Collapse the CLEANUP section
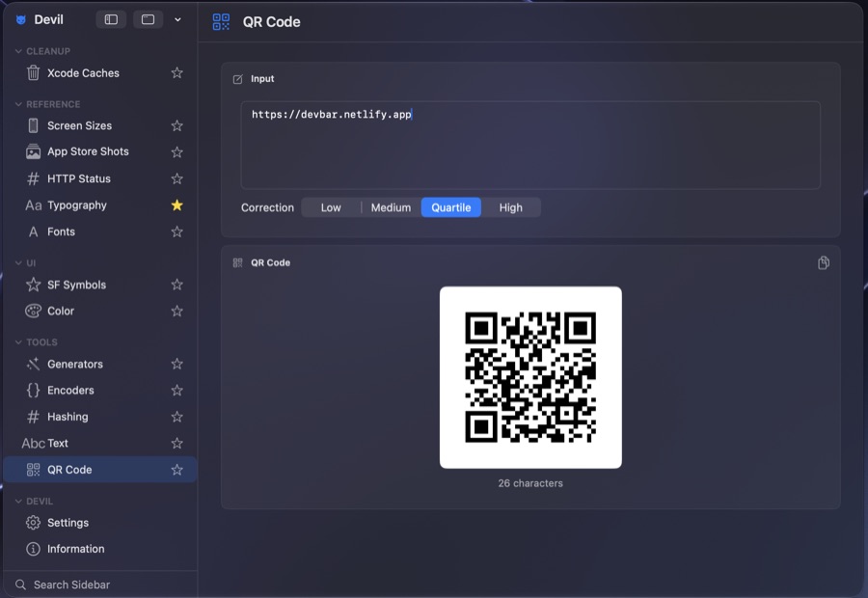The height and width of the screenshot is (598, 868). 18,51
